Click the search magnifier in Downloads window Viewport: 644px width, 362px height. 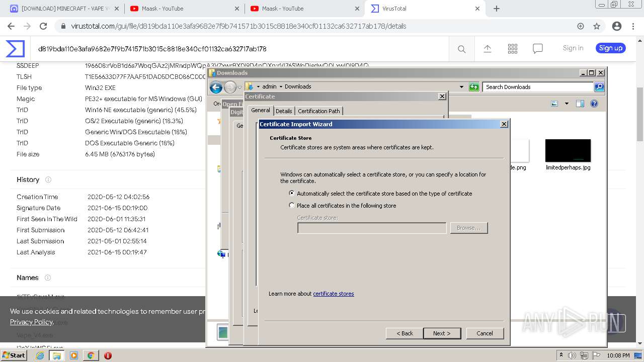(x=599, y=87)
